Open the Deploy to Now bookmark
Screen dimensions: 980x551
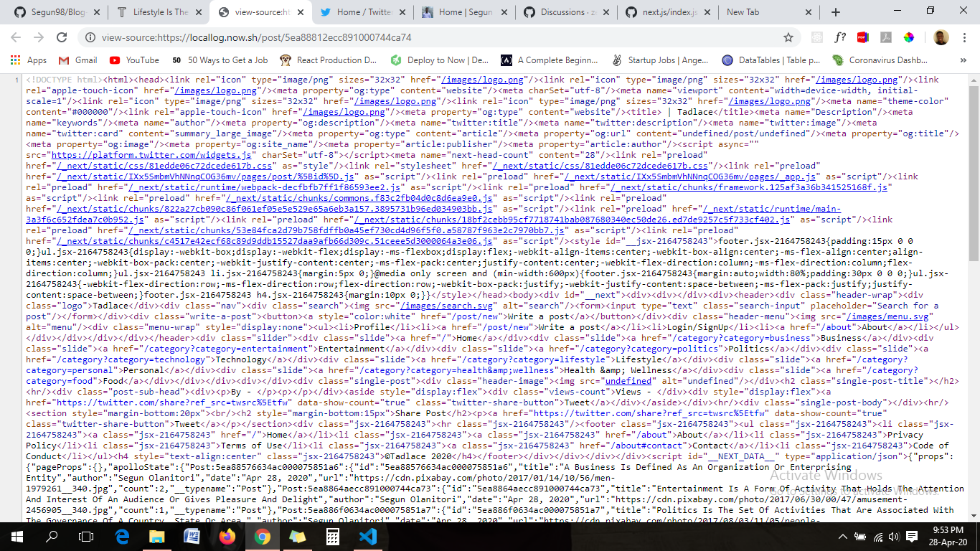tap(439, 60)
